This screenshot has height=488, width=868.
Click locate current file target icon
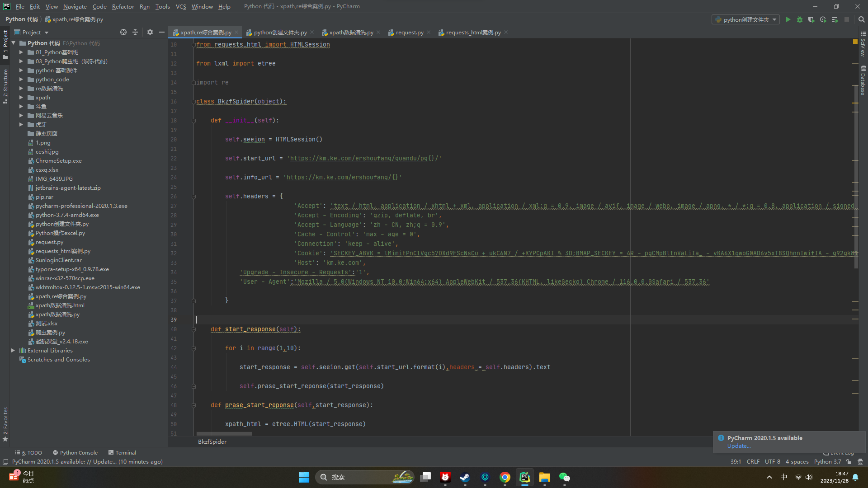point(123,32)
